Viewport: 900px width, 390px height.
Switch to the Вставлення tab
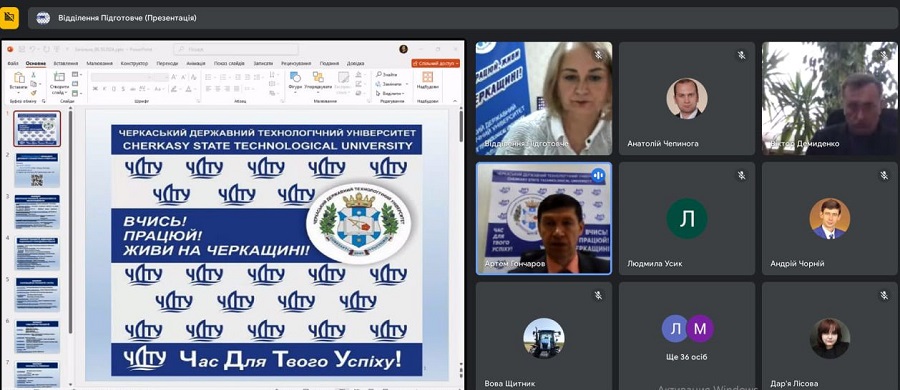tap(65, 63)
